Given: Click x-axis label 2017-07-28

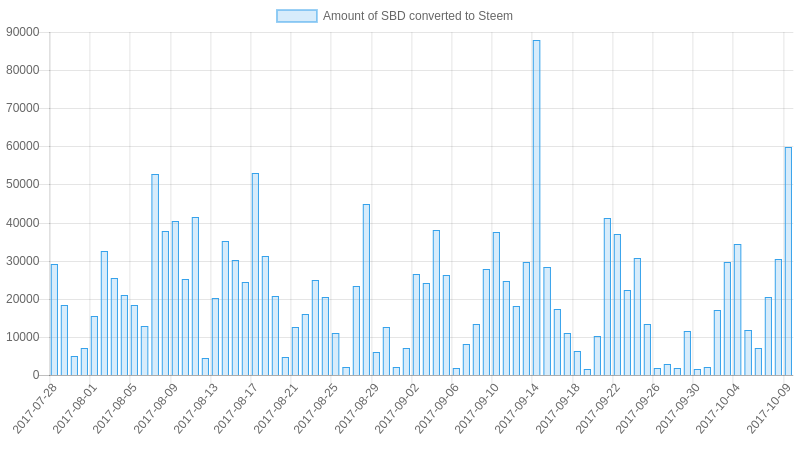Looking at the screenshot, I should point(35,409).
